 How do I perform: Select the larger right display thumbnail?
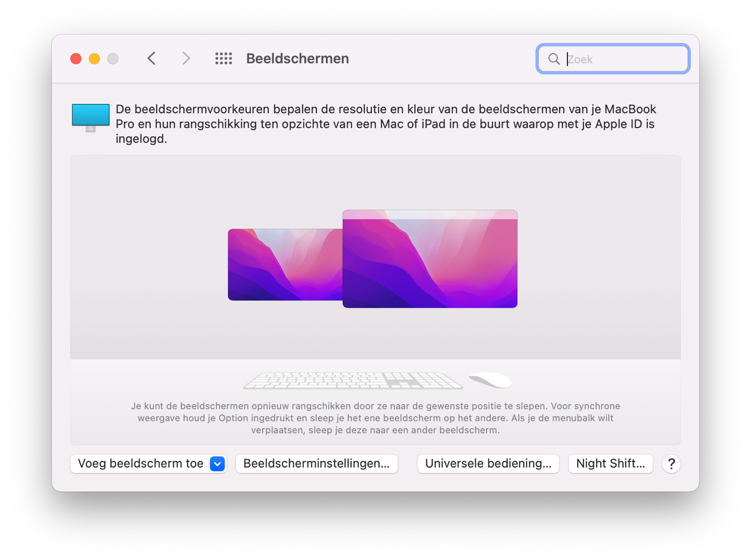[430, 259]
